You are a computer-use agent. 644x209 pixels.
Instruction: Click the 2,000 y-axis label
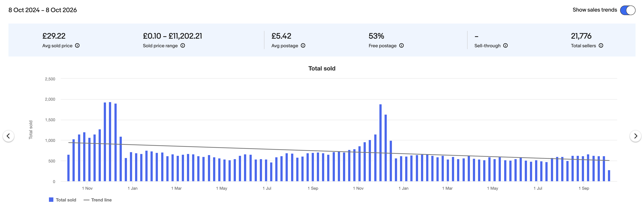(50, 99)
